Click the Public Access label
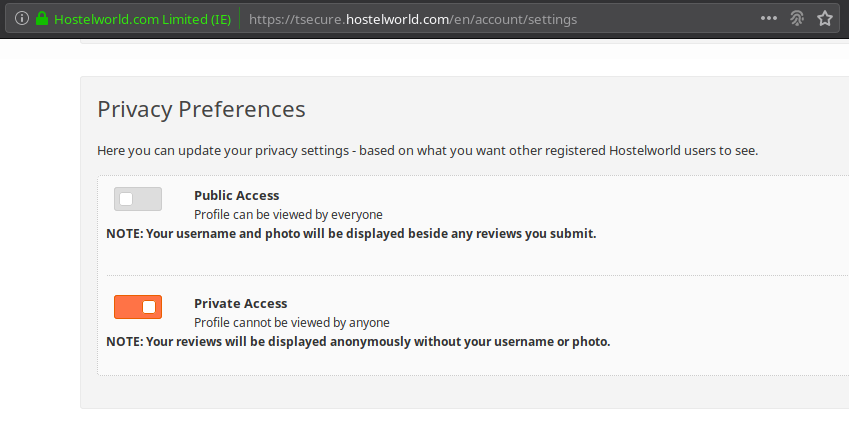 237,195
